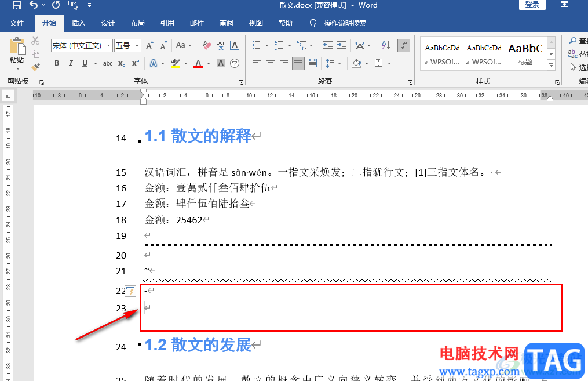Apply yellow text highlight color
This screenshot has width=588, height=381.
point(176,63)
